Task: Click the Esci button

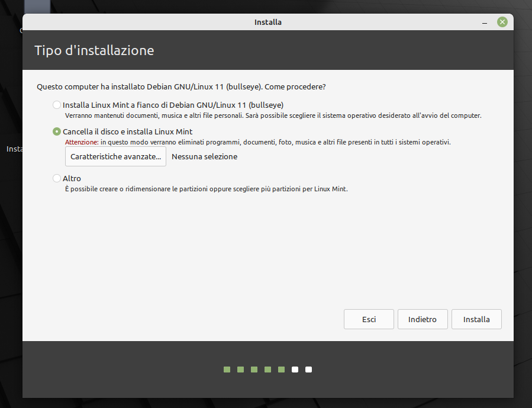Action: click(369, 319)
